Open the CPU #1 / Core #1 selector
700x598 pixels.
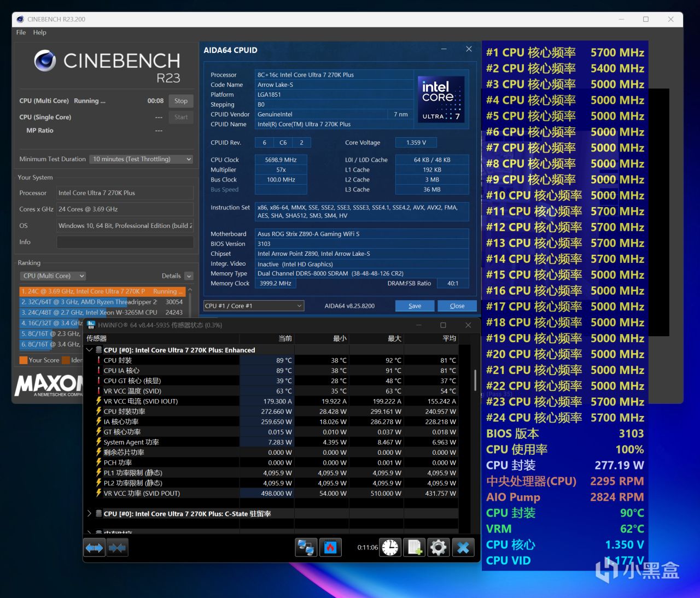(254, 306)
